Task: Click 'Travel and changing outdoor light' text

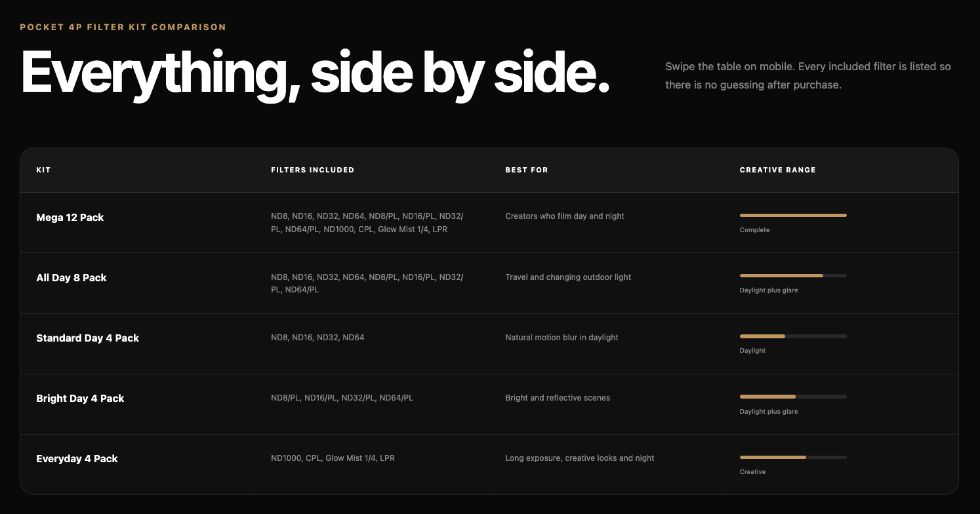Action: (x=567, y=277)
